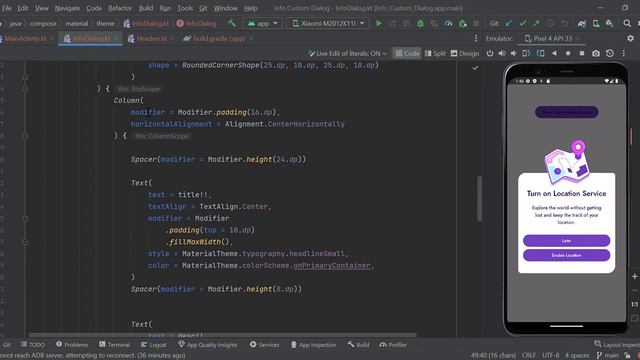640x360 pixels.
Task: Open emulator snapshots icon
Action: click(609, 53)
